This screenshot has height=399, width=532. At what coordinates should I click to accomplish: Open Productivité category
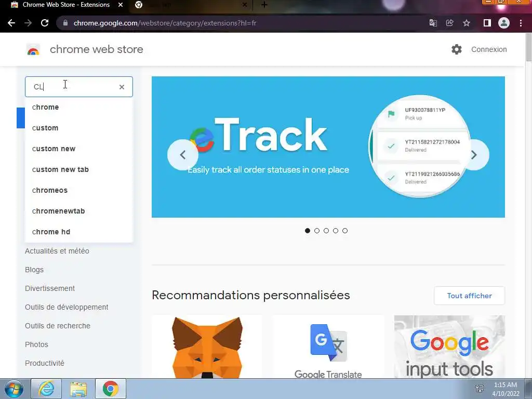[x=45, y=363]
